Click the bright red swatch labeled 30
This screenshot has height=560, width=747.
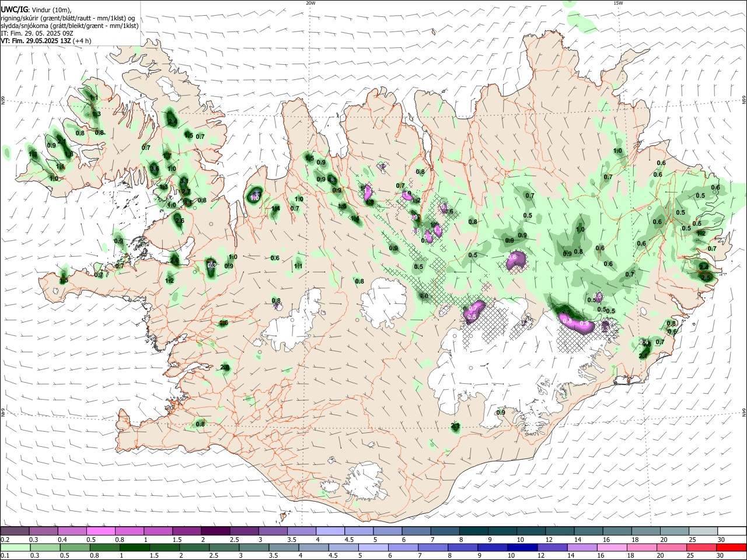[732, 547]
